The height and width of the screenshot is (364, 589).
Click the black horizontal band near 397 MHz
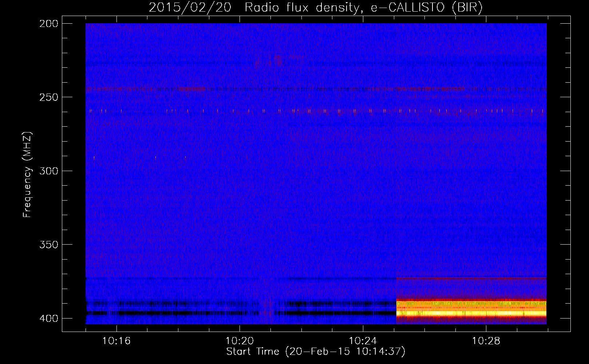point(241,313)
